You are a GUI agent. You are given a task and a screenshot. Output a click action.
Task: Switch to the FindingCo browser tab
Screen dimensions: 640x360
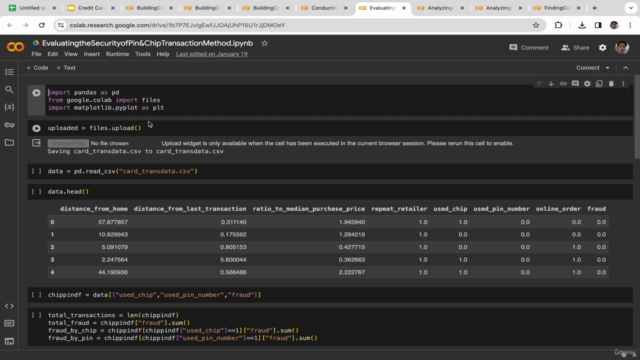click(557, 8)
